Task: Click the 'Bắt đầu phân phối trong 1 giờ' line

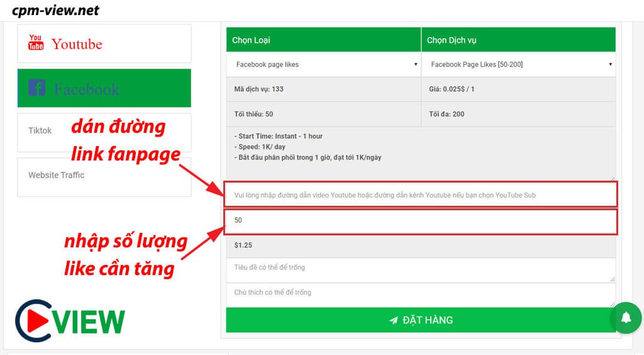Action: (x=308, y=157)
